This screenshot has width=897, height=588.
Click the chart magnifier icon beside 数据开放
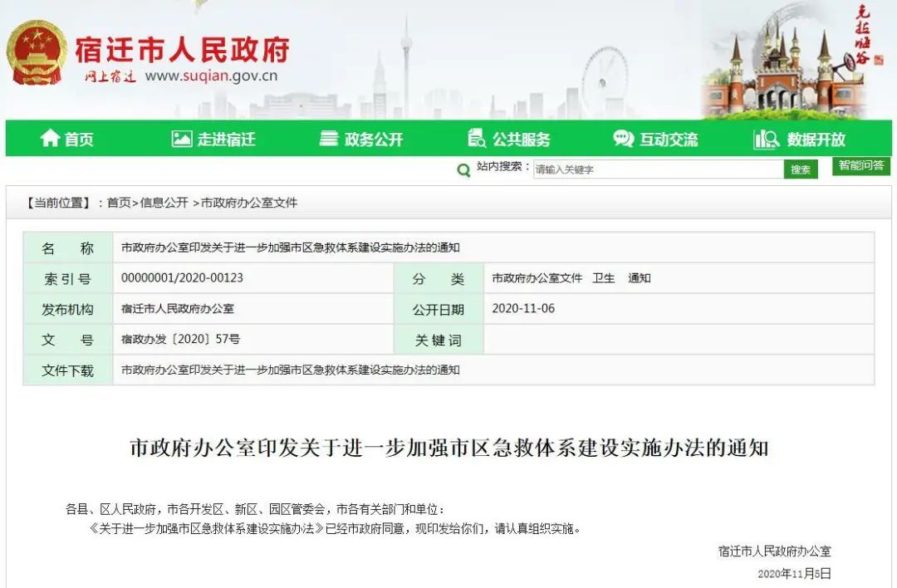pyautogui.click(x=767, y=139)
